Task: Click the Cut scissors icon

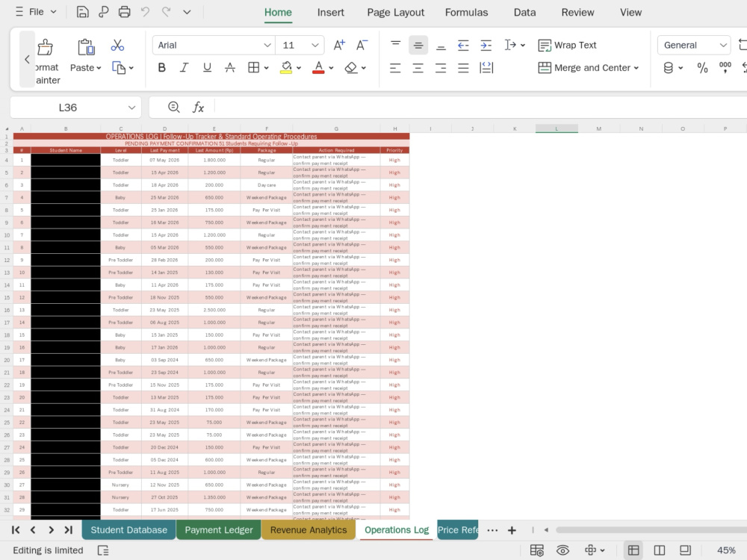Action: (117, 46)
